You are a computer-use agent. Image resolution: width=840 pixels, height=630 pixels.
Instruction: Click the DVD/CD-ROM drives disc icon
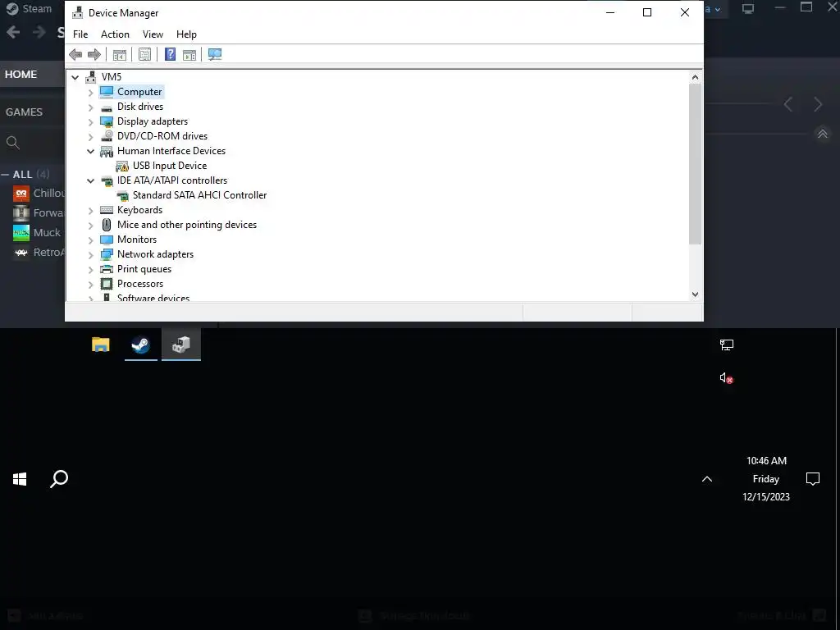107,136
